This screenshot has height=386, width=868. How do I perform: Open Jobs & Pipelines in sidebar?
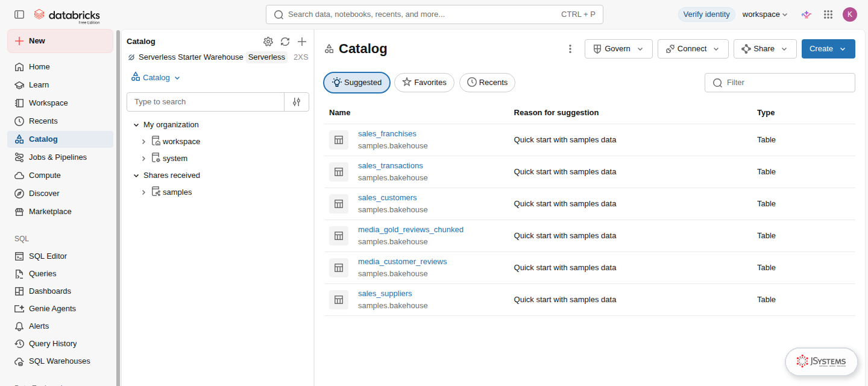click(60, 157)
